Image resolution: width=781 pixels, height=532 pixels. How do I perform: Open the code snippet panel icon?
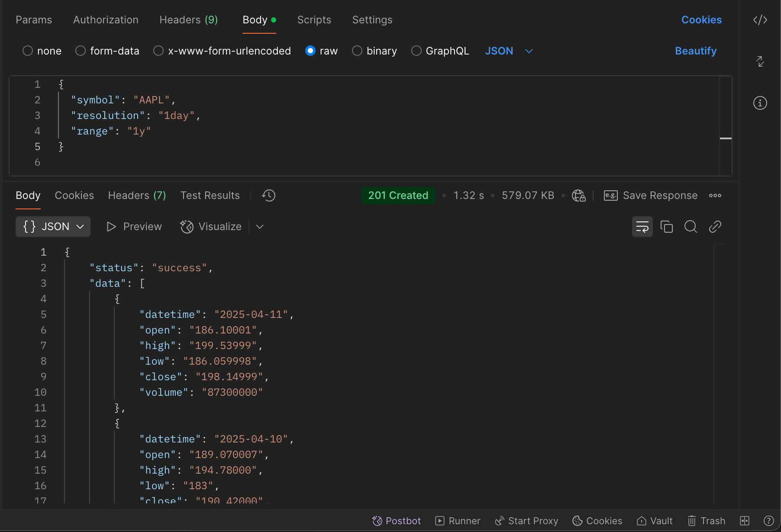pos(760,20)
